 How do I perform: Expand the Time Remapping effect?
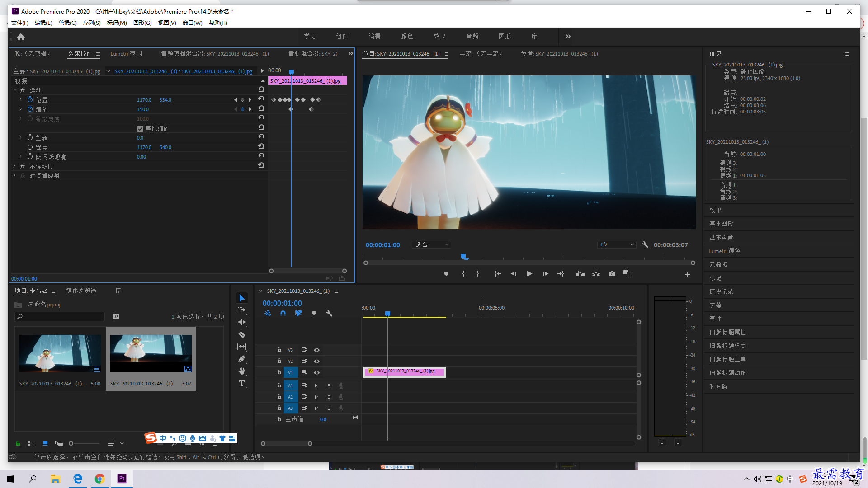tap(14, 175)
